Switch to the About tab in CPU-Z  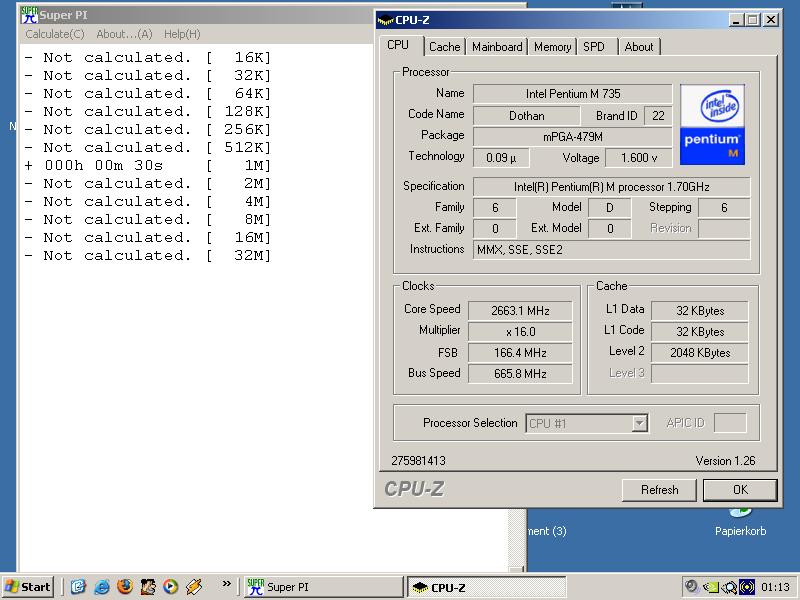point(638,47)
